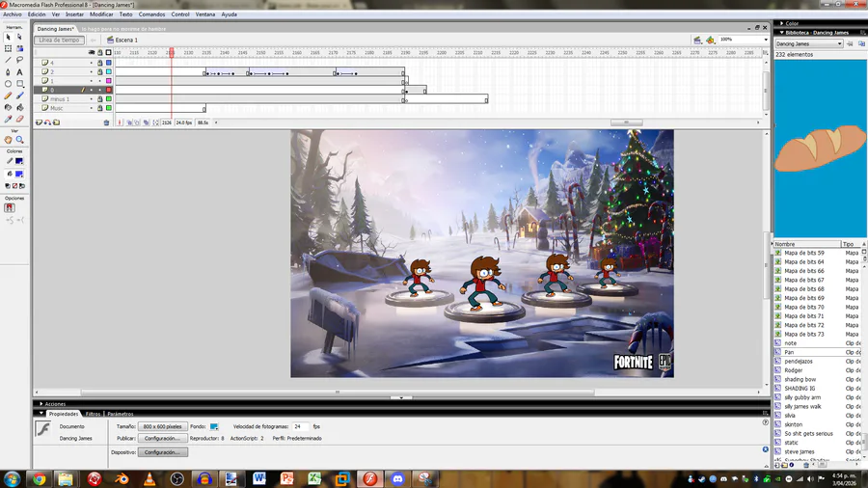
Task: Open the Insertar menu
Action: (74, 14)
